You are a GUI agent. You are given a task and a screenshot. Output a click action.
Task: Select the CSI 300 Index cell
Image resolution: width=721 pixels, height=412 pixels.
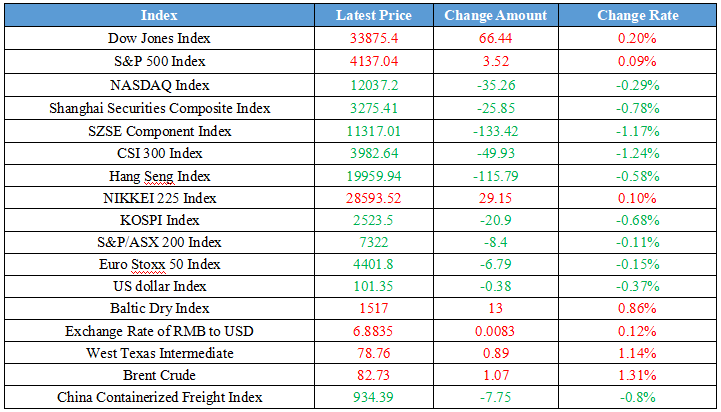pyautogui.click(x=160, y=153)
